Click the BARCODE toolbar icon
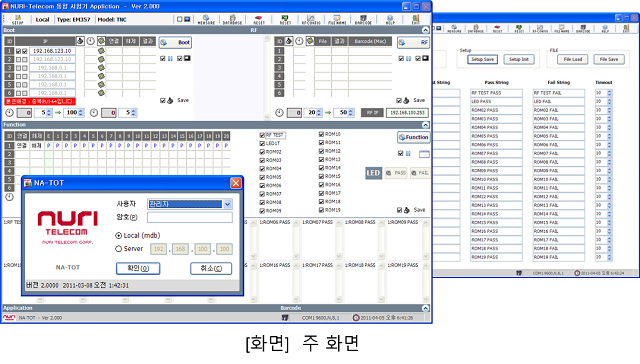Screen dimensions: 640x364 click(363, 19)
